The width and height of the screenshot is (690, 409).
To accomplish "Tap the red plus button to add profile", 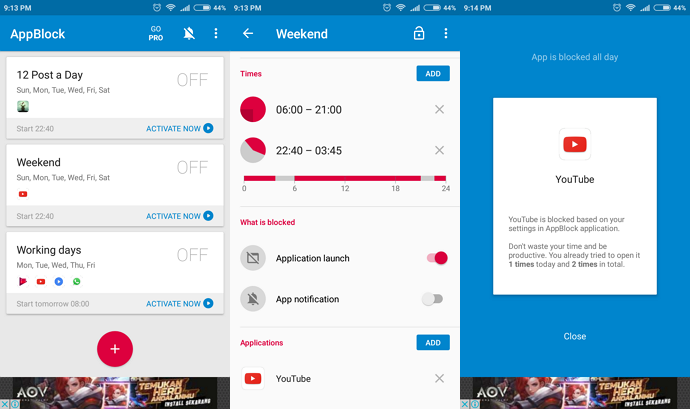I will tap(115, 349).
